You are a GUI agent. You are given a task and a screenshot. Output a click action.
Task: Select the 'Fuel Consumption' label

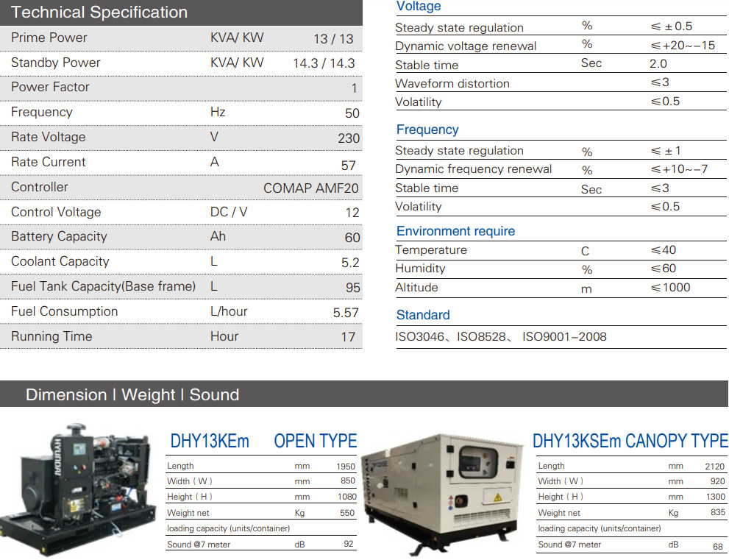64,311
